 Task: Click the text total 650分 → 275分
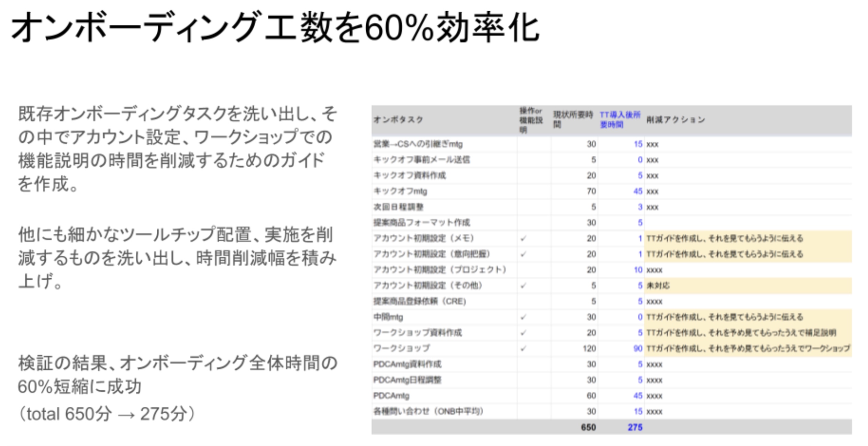[x=107, y=414]
